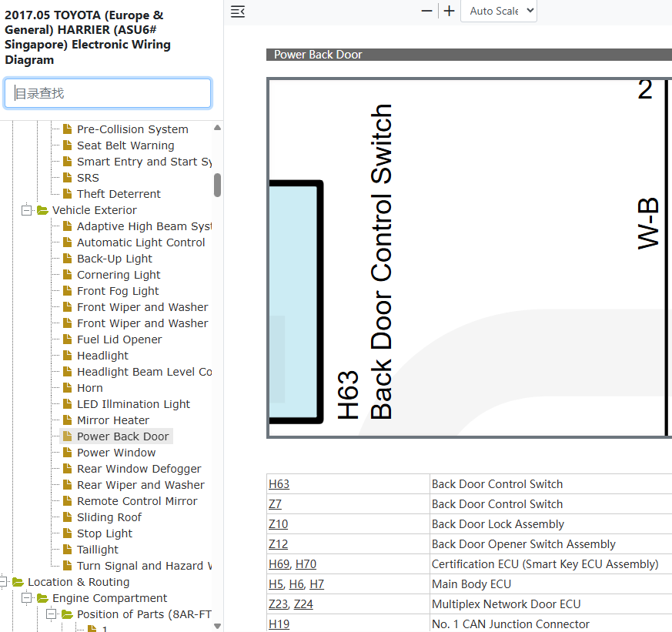Open the Z12 connector link
Image resolution: width=672 pixels, height=632 pixels.
[278, 544]
